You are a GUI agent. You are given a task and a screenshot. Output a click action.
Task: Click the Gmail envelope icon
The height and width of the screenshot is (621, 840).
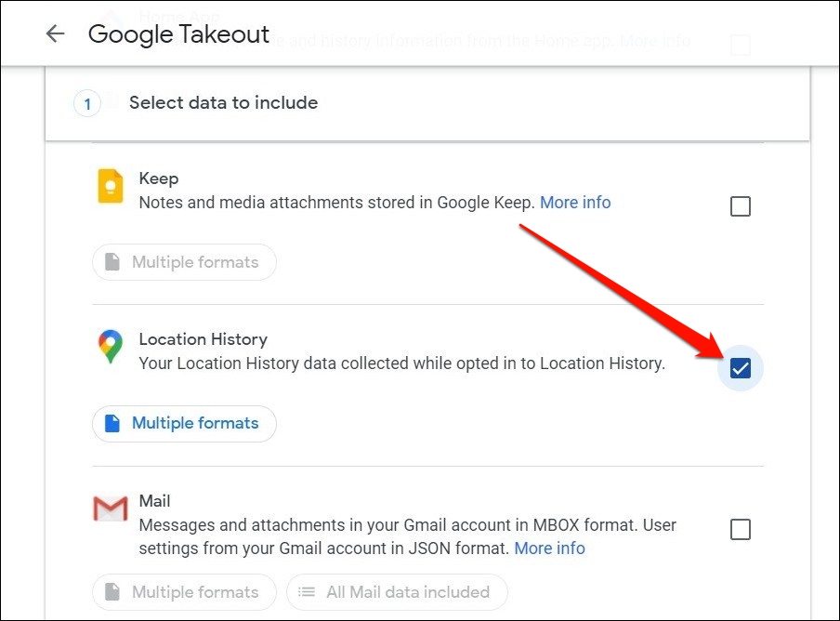[x=111, y=508]
